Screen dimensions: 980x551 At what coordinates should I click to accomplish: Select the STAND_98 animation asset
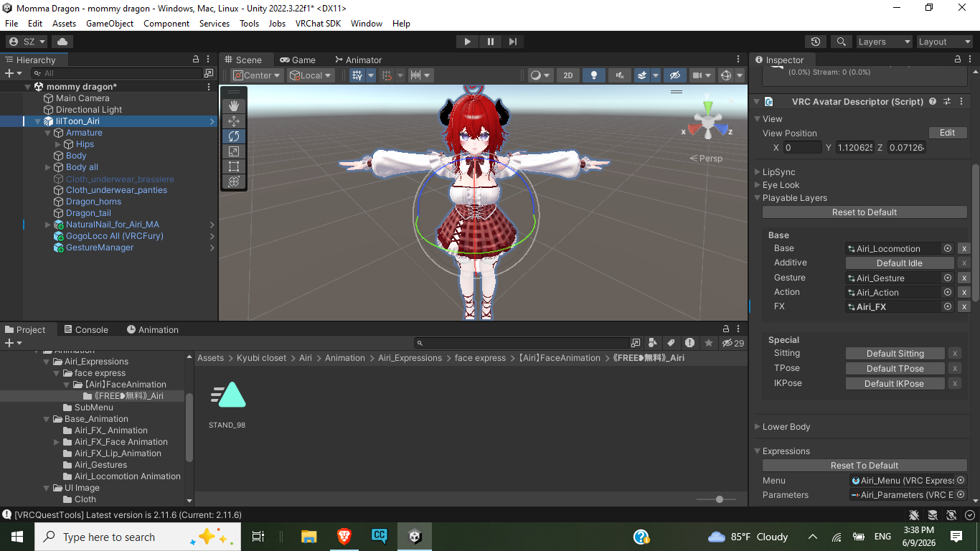tap(227, 404)
